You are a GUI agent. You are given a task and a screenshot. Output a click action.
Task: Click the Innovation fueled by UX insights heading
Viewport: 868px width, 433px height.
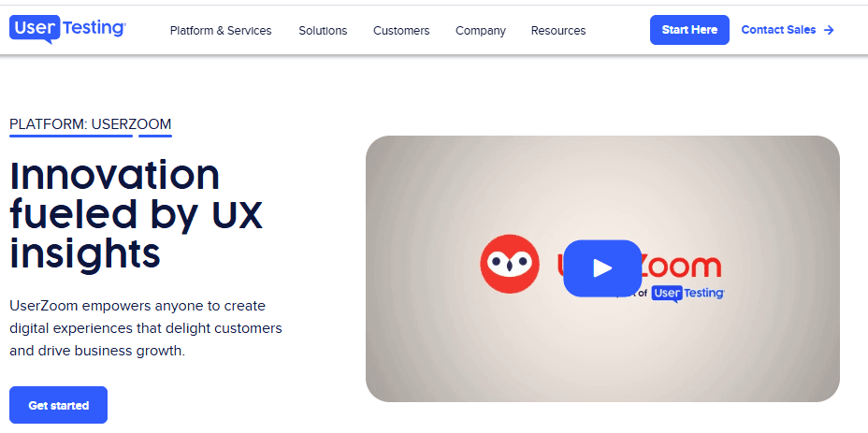[x=137, y=215]
